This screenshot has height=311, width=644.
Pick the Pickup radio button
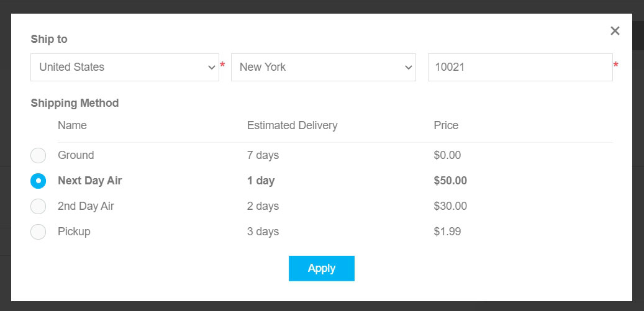(39, 232)
